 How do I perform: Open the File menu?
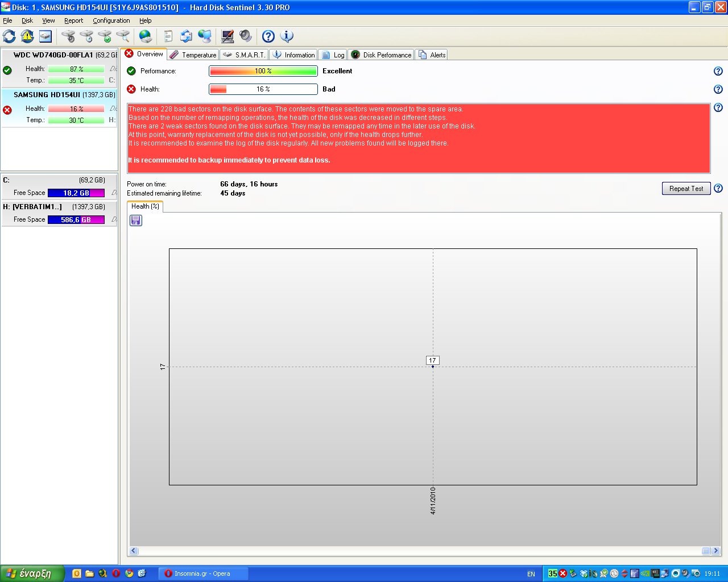point(7,20)
